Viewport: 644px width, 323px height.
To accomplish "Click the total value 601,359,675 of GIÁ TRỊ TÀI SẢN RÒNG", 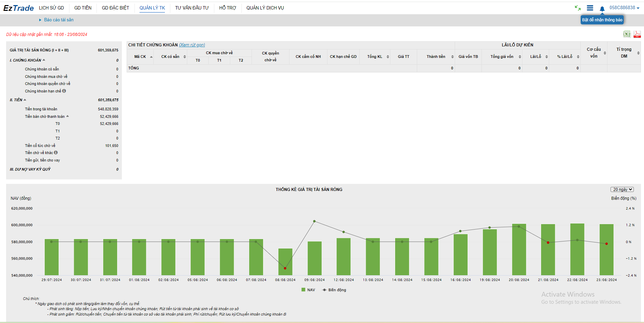I will coord(108,50).
